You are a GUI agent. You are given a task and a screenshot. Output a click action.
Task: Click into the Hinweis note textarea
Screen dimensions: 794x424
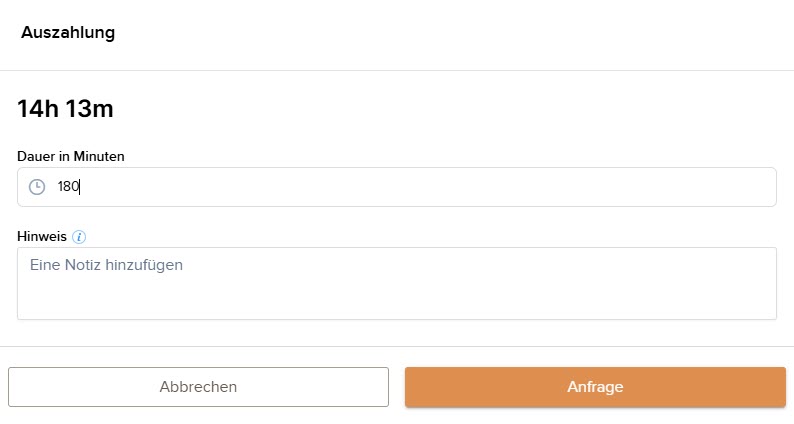tap(397, 283)
